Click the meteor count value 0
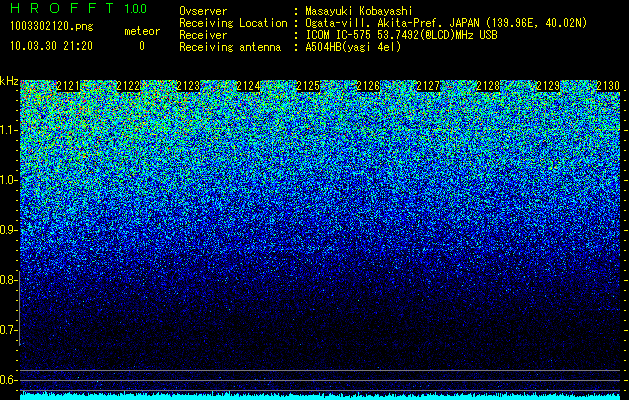The height and width of the screenshot is (400, 629). (142, 46)
